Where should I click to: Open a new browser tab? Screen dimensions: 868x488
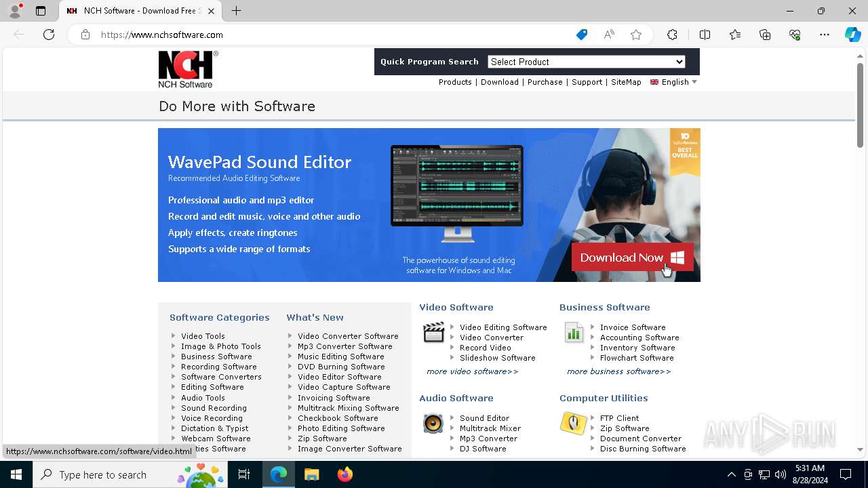pyautogui.click(x=236, y=11)
